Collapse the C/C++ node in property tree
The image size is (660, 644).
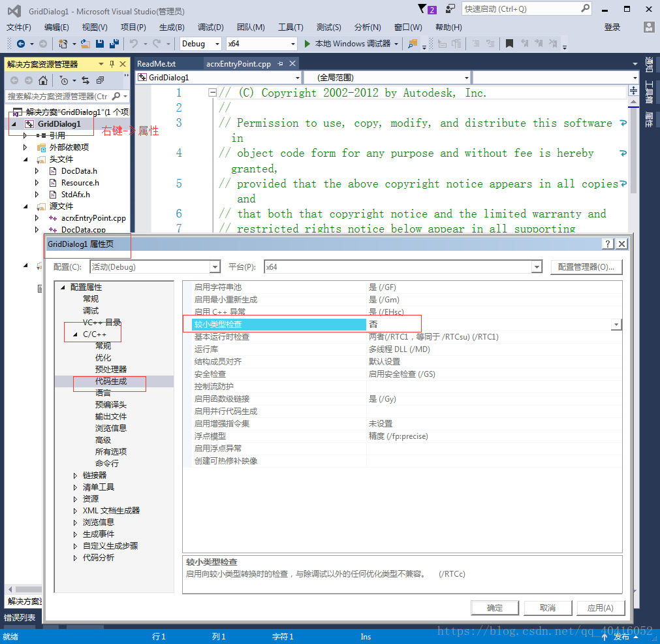tap(75, 334)
